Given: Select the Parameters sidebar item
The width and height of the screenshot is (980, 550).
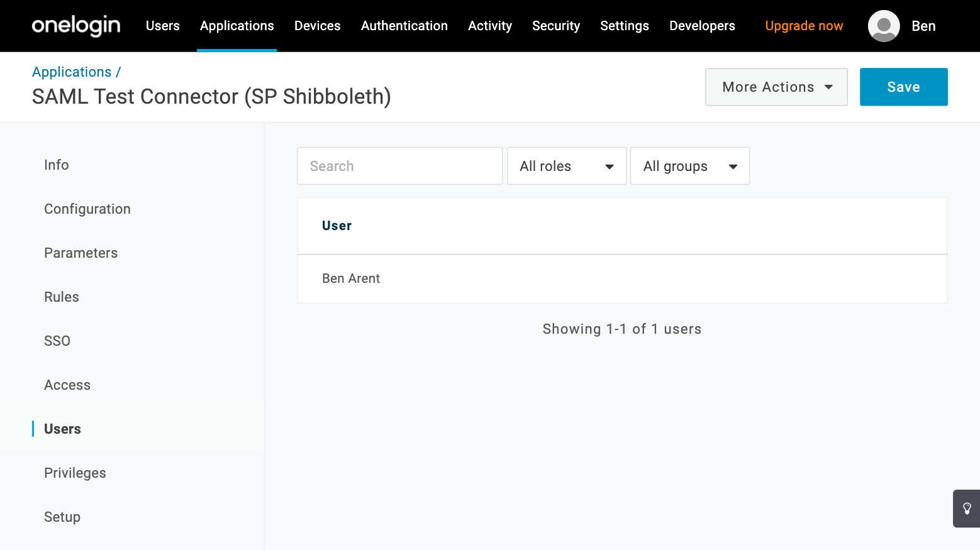Looking at the screenshot, I should click(81, 253).
